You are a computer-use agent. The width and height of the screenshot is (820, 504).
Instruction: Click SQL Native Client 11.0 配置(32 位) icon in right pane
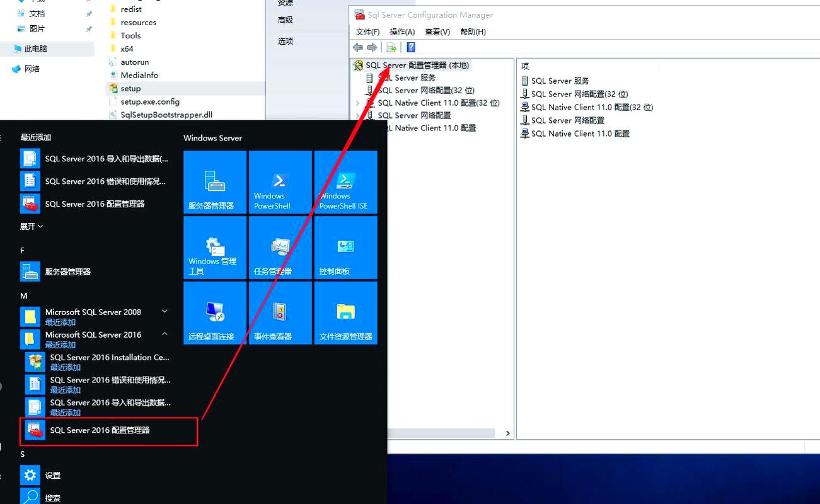(525, 107)
